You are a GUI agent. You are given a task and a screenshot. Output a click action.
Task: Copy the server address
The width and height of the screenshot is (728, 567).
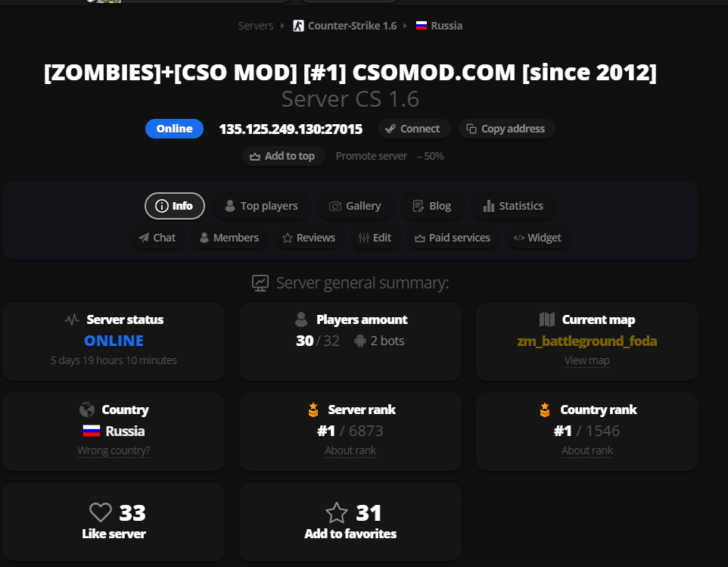click(x=506, y=129)
